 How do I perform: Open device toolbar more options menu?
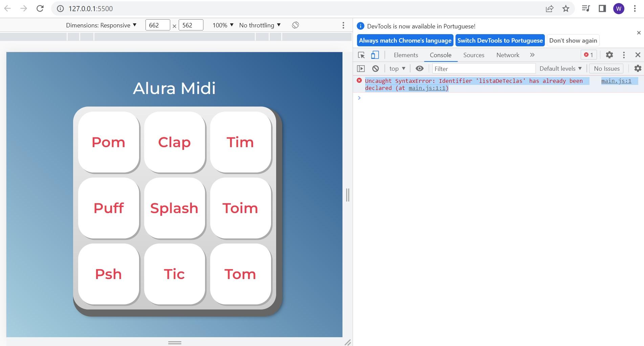tap(343, 25)
